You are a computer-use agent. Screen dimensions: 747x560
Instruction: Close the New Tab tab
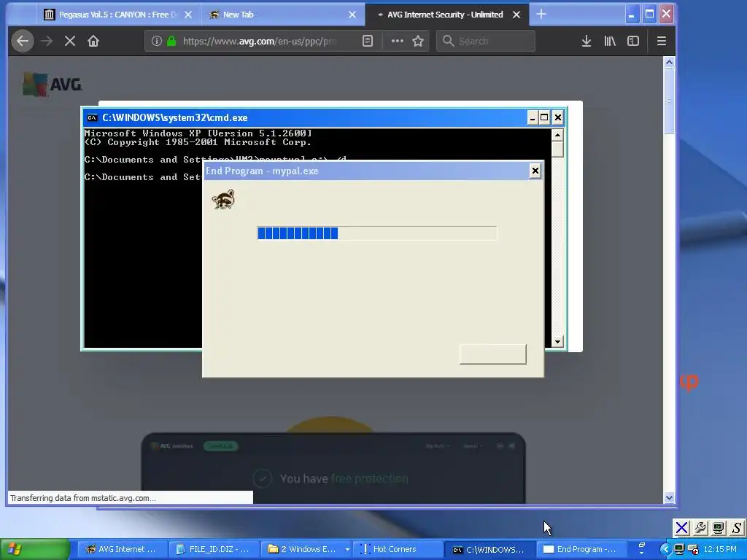click(352, 15)
